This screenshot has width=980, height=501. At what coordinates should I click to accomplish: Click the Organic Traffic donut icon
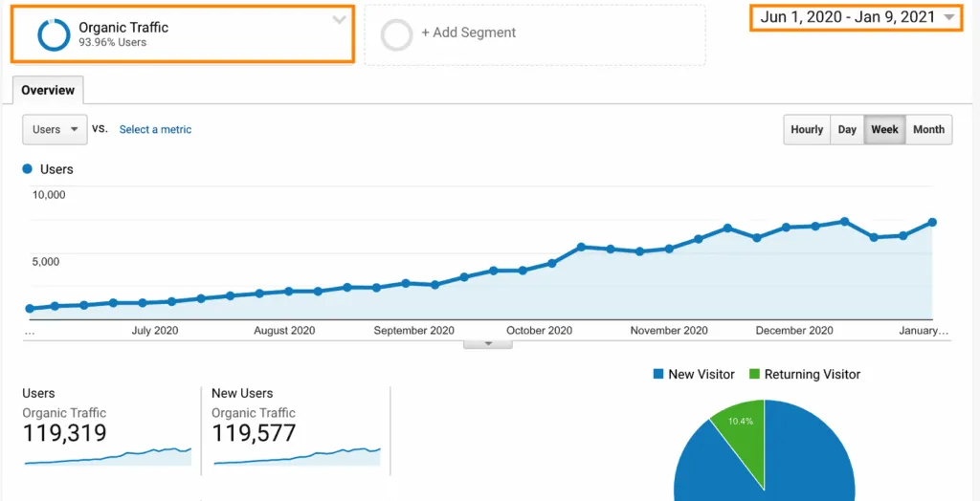(x=54, y=35)
